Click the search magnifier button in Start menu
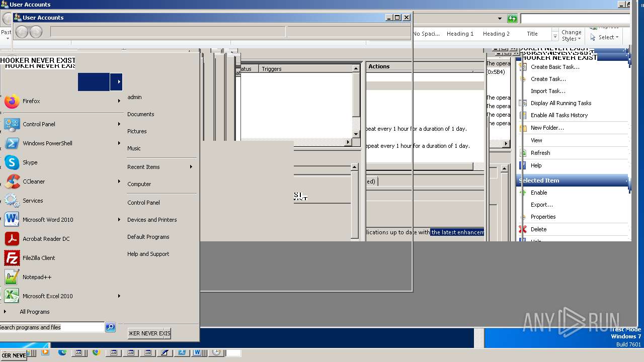This screenshot has width=644, height=362. click(x=110, y=327)
